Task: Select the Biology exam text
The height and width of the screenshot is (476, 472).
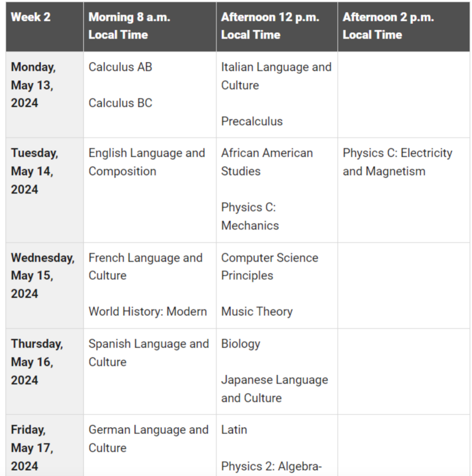Action: [x=240, y=344]
